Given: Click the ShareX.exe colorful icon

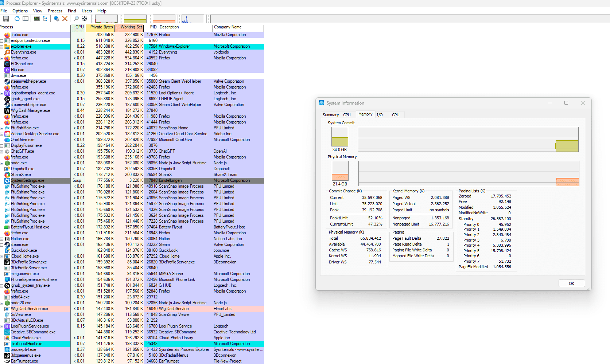Looking at the screenshot, I should click(7, 175).
